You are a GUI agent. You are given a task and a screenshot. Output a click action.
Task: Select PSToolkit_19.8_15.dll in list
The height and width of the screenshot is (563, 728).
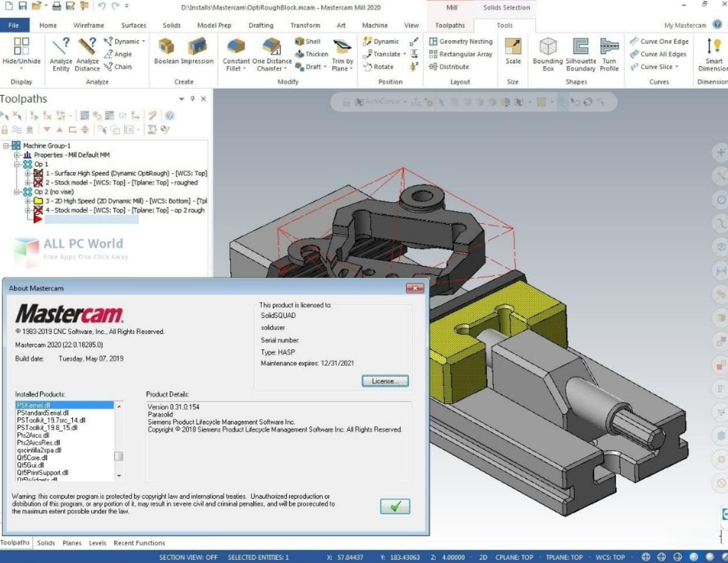click(47, 428)
